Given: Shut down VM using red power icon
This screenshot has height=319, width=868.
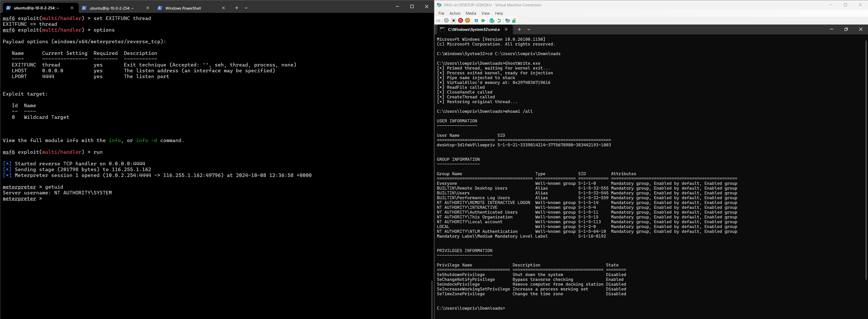Looking at the screenshot, I should (x=460, y=20).
